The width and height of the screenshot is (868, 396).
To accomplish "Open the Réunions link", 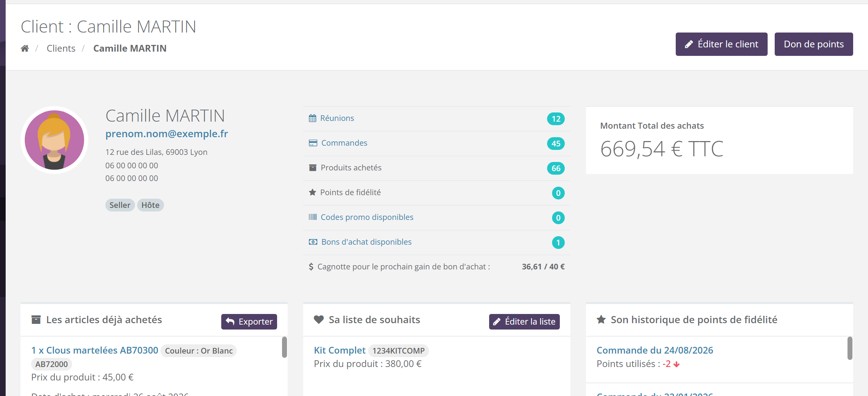I will [337, 118].
